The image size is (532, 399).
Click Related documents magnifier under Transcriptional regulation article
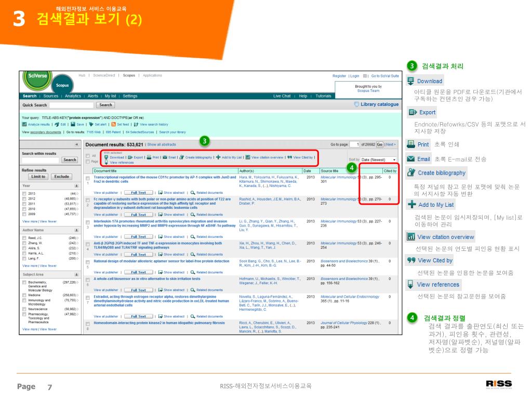pyautogui.click(x=193, y=193)
